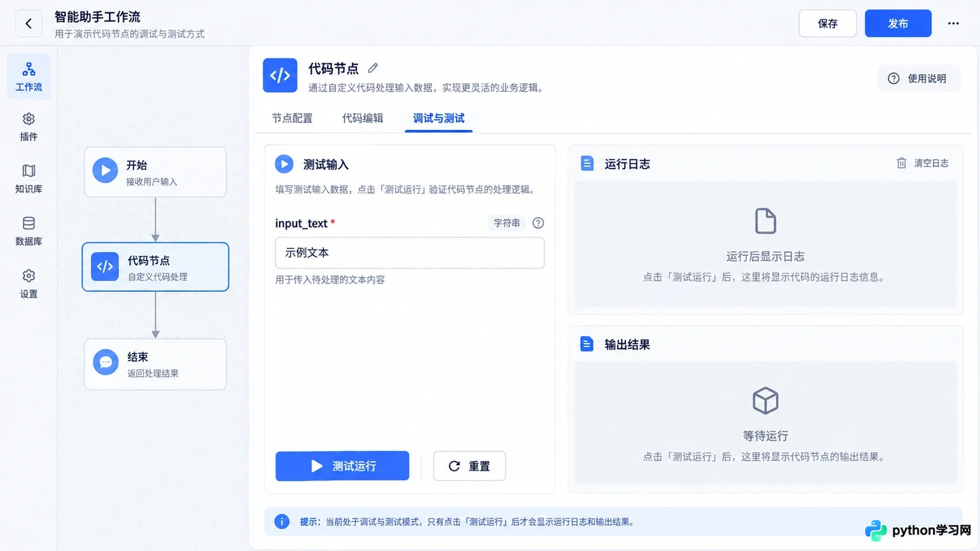This screenshot has height=551, width=980.
Task: Click the input_text field label
Action: [301, 224]
